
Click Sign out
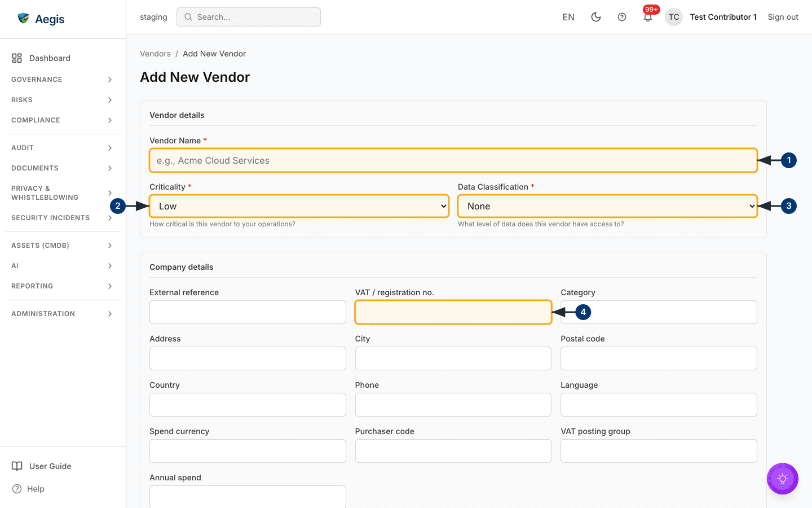(x=783, y=17)
